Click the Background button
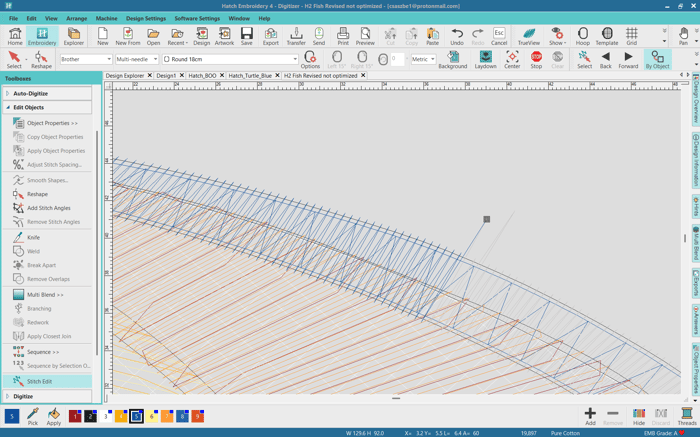 tap(453, 59)
